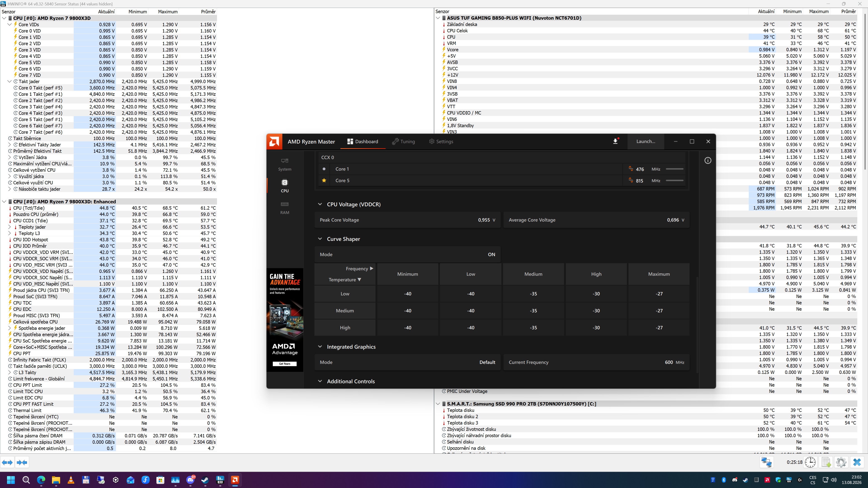Screen dimensions: 868x488
Task: Open the Windows Start menu
Action: 11,480
